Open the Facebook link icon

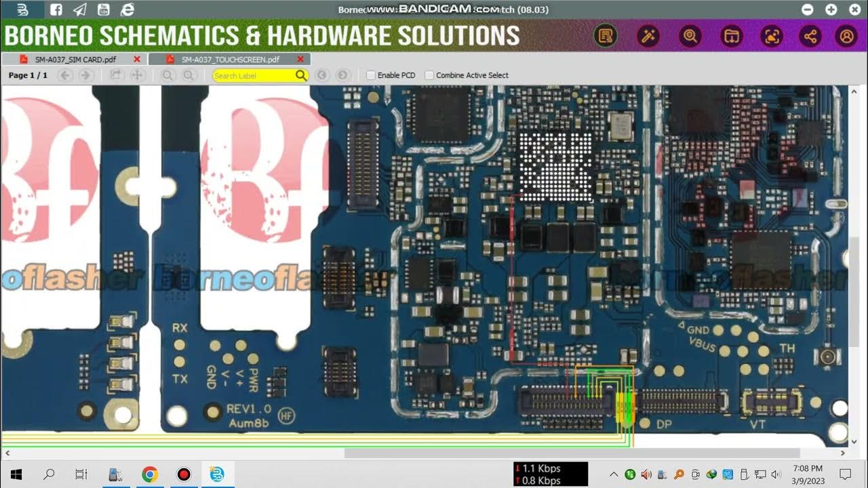[56, 9]
